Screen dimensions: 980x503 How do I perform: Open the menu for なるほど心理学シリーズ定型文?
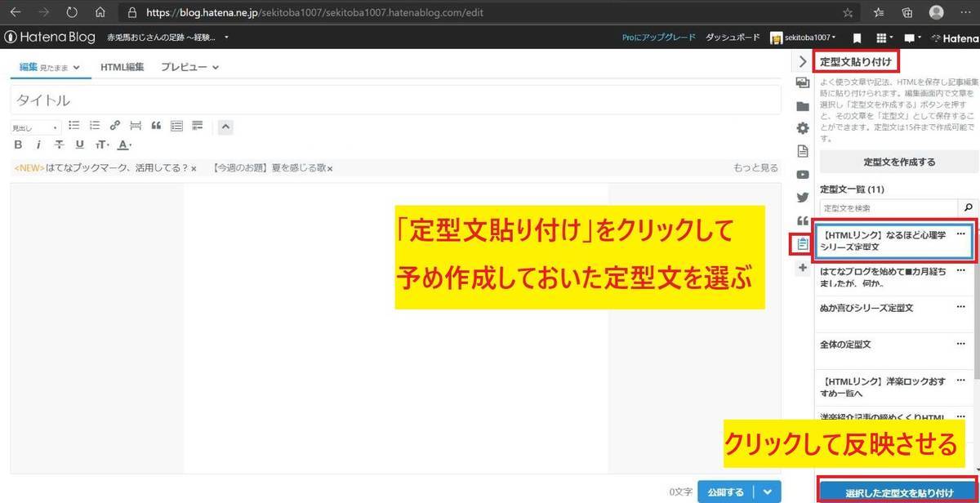(960, 234)
